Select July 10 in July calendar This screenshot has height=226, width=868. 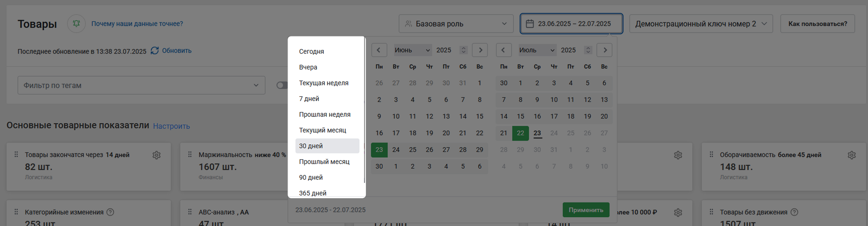click(x=554, y=100)
